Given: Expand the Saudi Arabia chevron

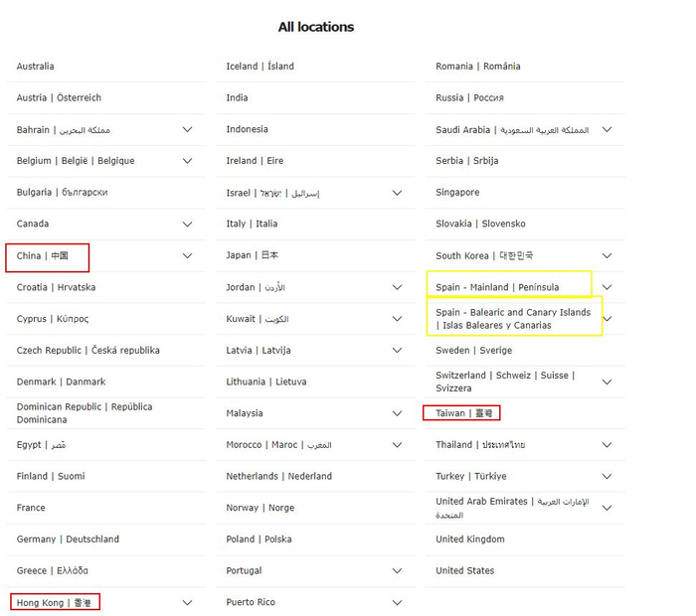Looking at the screenshot, I should [607, 129].
